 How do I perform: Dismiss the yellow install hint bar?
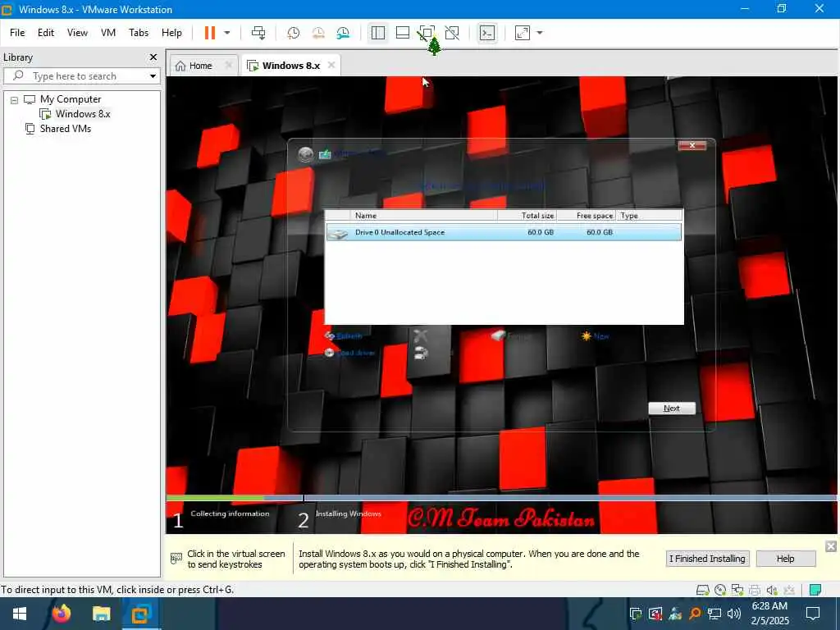[831, 546]
